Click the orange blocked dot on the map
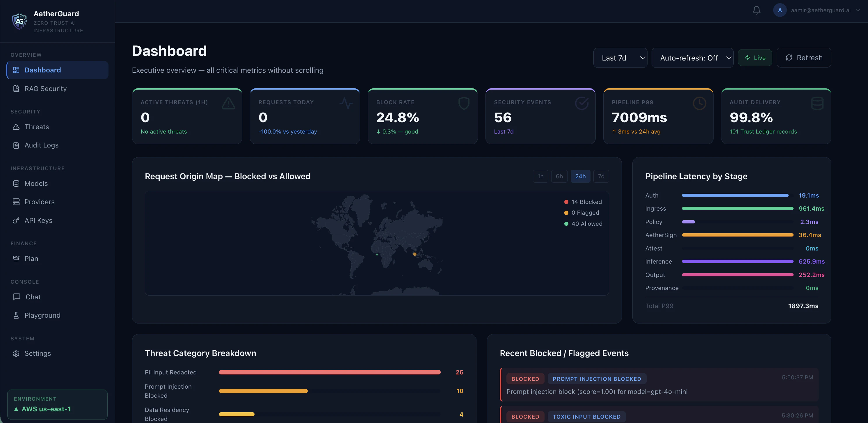868x423 pixels. [415, 254]
